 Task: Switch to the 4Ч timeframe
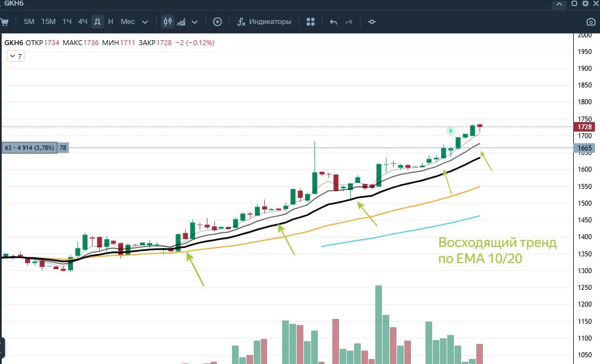tap(83, 22)
